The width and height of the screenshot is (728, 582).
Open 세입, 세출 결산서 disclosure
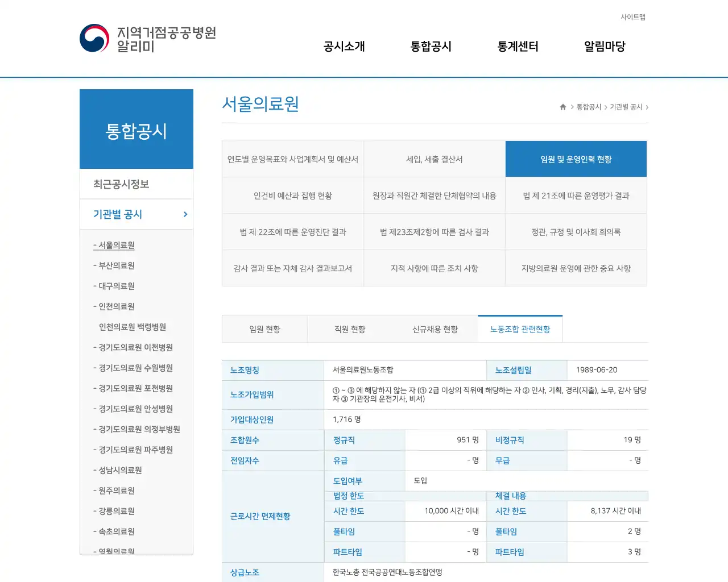pos(435,159)
